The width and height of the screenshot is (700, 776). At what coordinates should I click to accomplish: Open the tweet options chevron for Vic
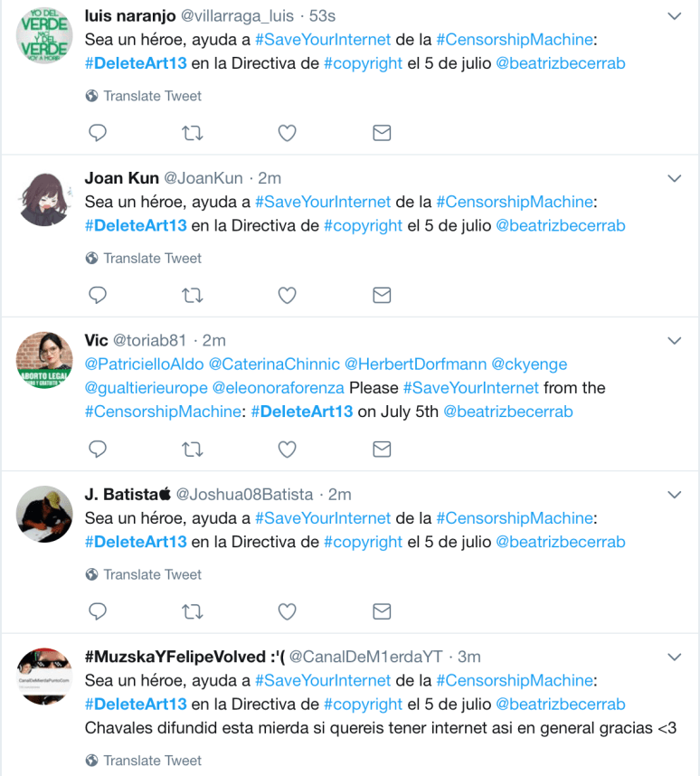click(x=675, y=340)
